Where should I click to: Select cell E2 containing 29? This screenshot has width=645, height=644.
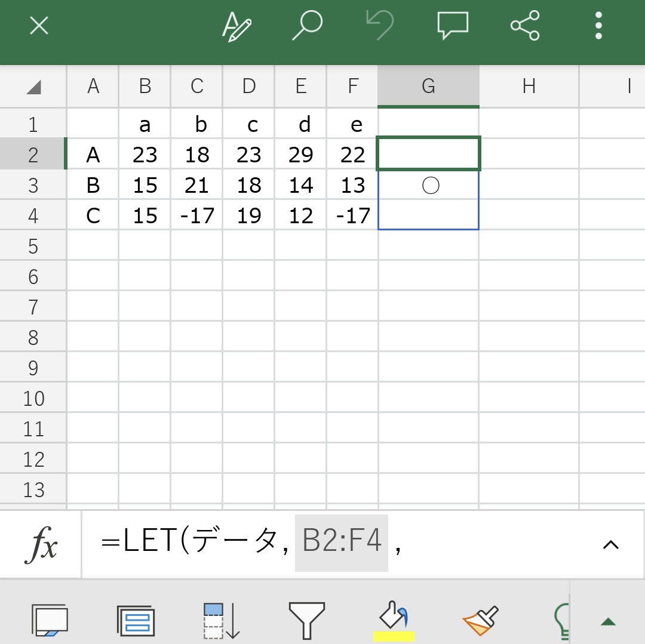pos(300,155)
